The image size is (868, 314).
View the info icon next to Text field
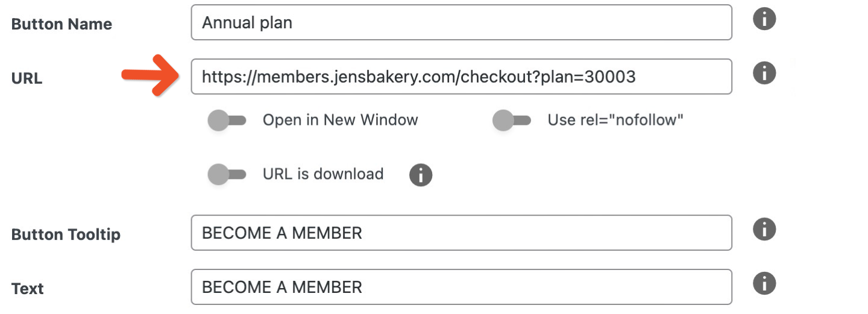point(764,283)
